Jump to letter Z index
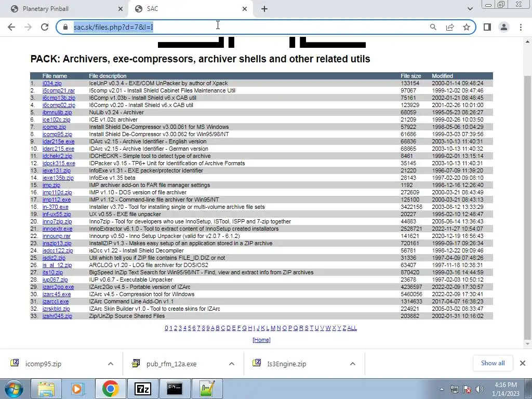 (x=344, y=328)
